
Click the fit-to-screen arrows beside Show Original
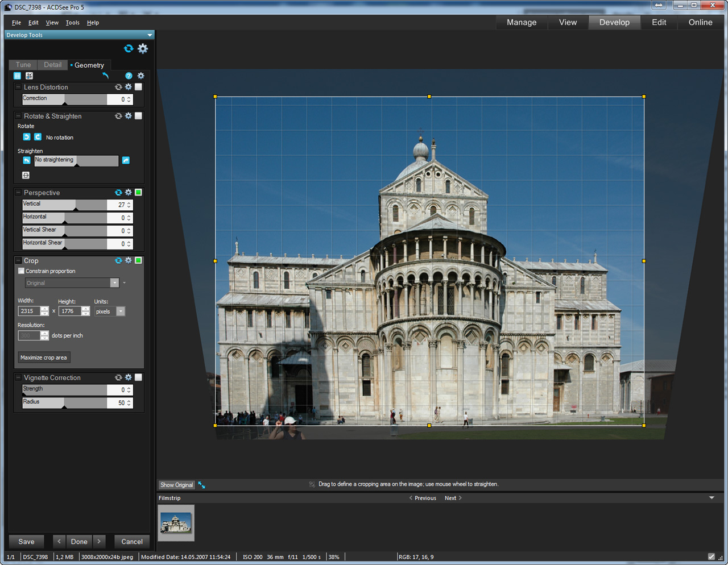point(202,485)
